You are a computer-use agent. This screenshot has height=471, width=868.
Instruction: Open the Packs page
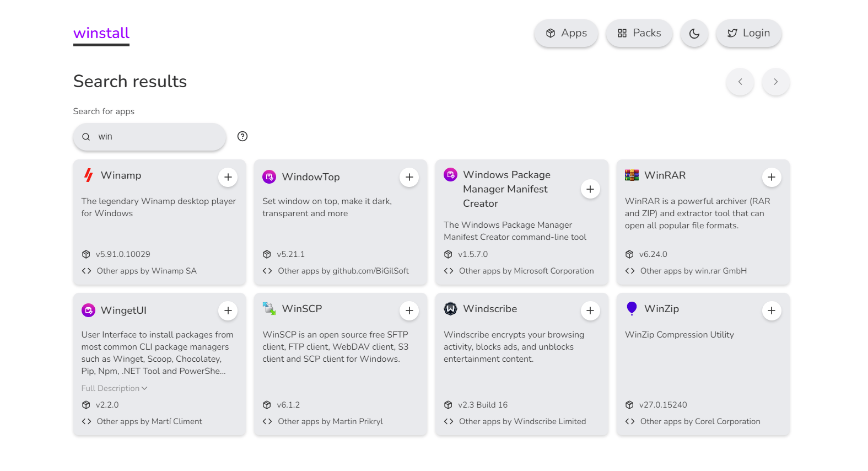click(x=639, y=34)
